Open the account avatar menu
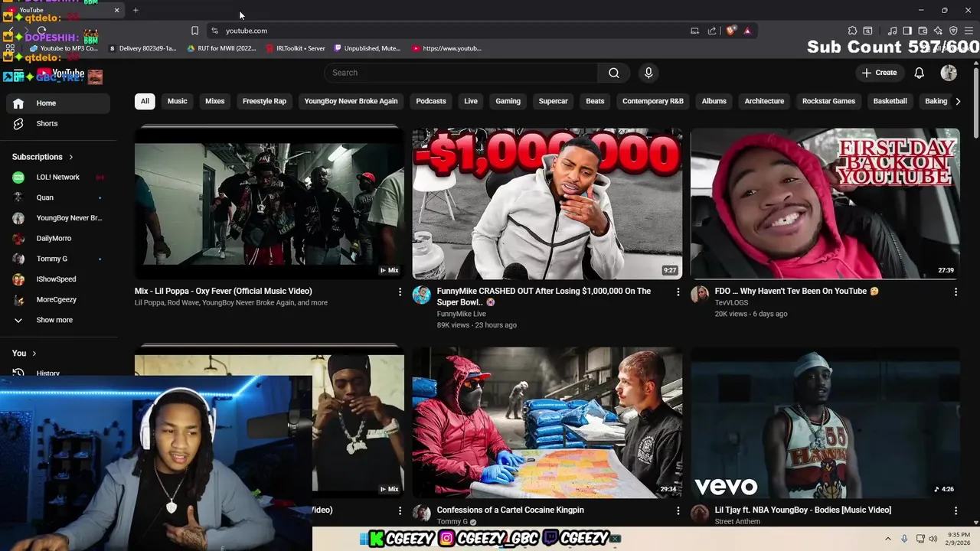980x551 pixels. (949, 73)
